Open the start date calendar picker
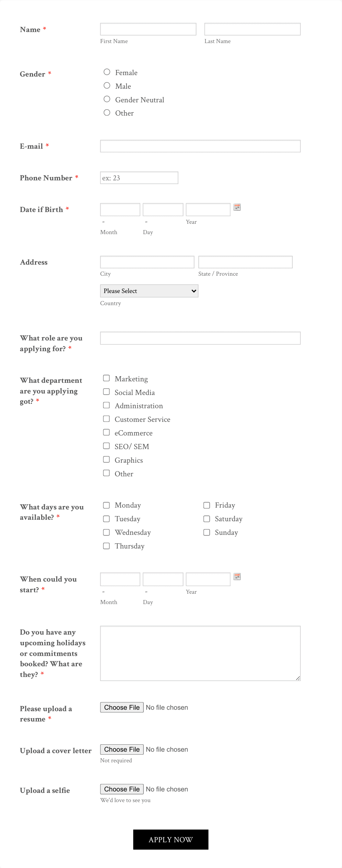Screen dimensions: 342x868 [237, 577]
